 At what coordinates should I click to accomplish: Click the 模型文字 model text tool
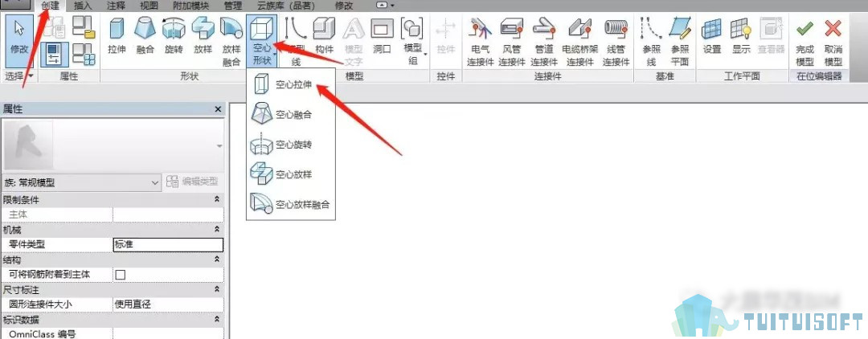tap(353, 41)
